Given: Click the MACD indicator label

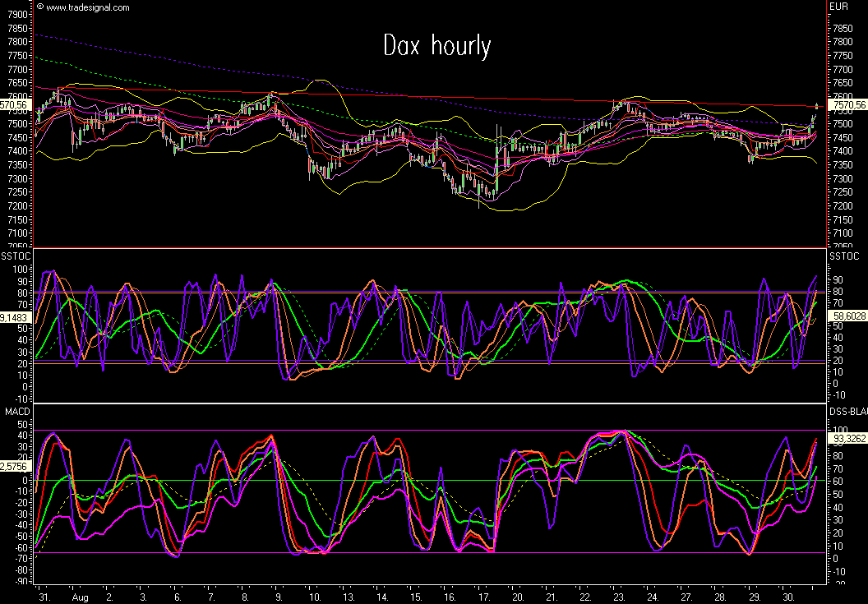Looking at the screenshot, I should point(16,411).
